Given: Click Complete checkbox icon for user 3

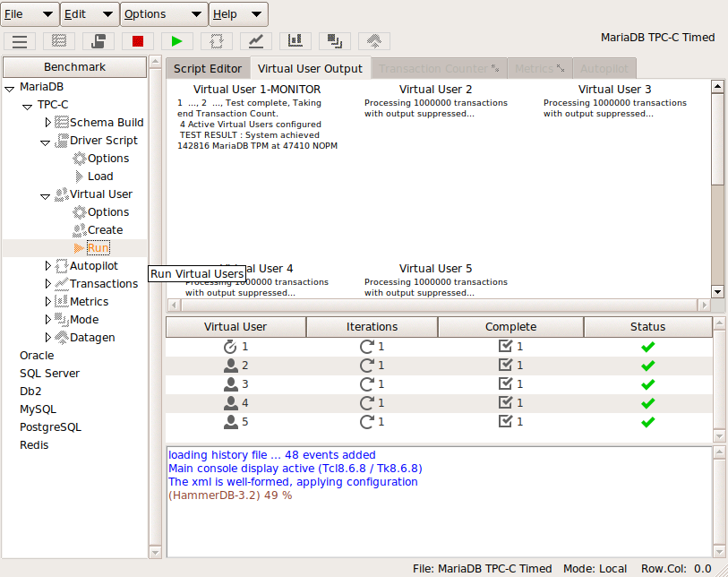Looking at the screenshot, I should (x=505, y=383).
